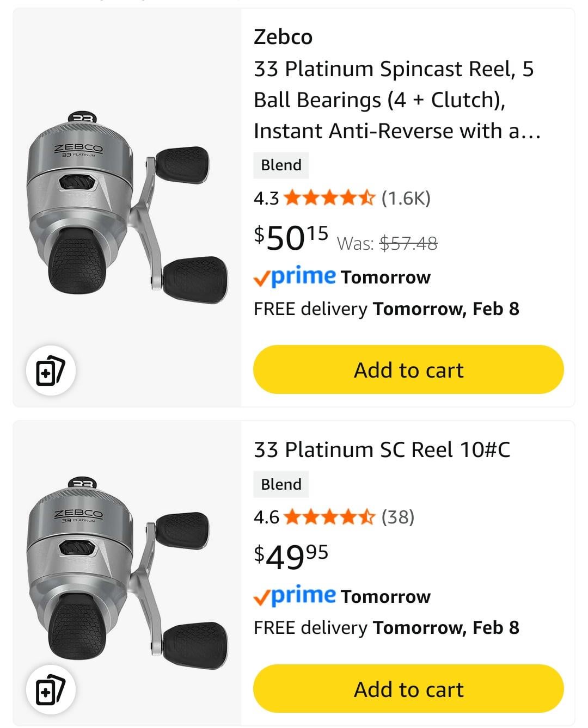Tap the Was $57.48 strikethrough price

(408, 243)
